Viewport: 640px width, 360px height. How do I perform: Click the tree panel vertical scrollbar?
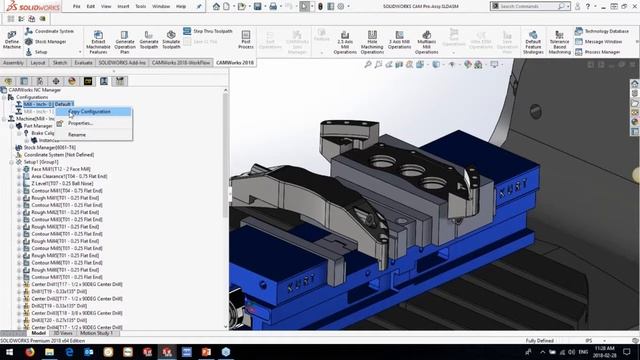click(x=225, y=155)
